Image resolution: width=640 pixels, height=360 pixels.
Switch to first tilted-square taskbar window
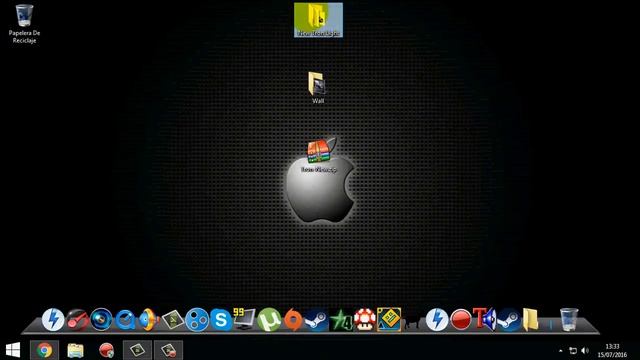pos(138,350)
